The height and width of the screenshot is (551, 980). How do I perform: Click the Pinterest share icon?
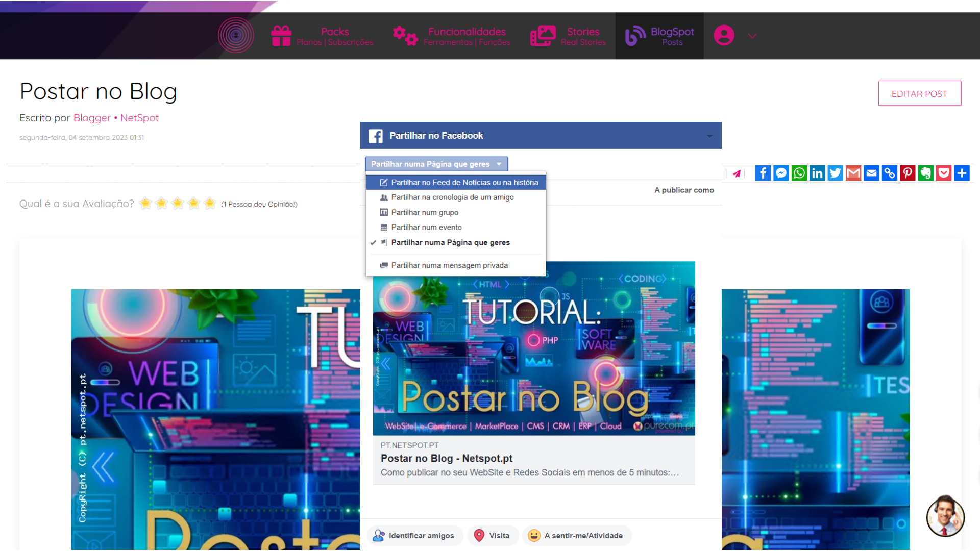[x=908, y=173]
